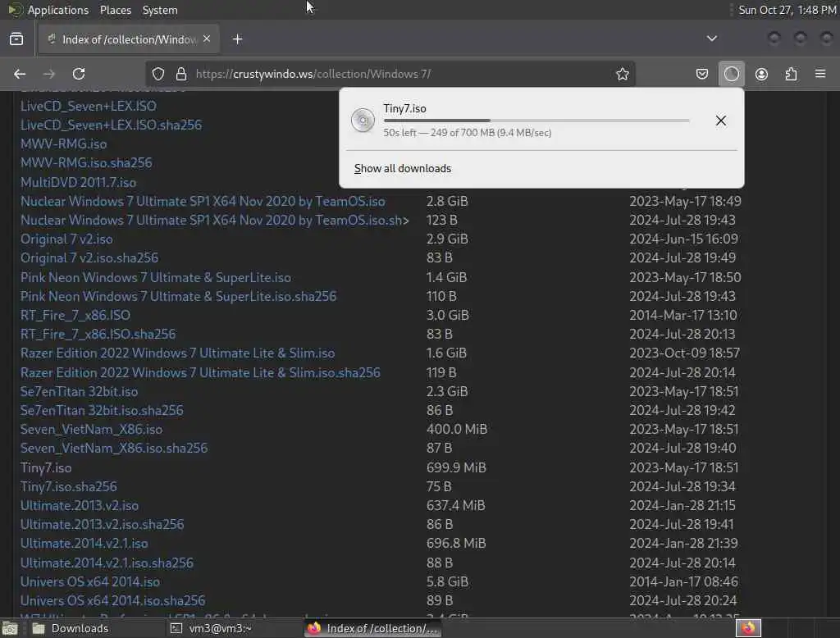This screenshot has height=638, width=840.
Task: Open LiveCD_Seven+LEX.ISO.sha256 link
Action: tap(111, 125)
